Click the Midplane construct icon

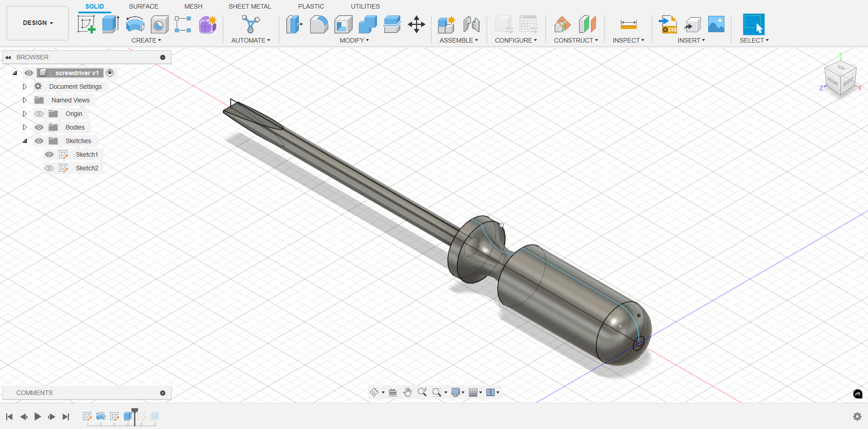[587, 24]
